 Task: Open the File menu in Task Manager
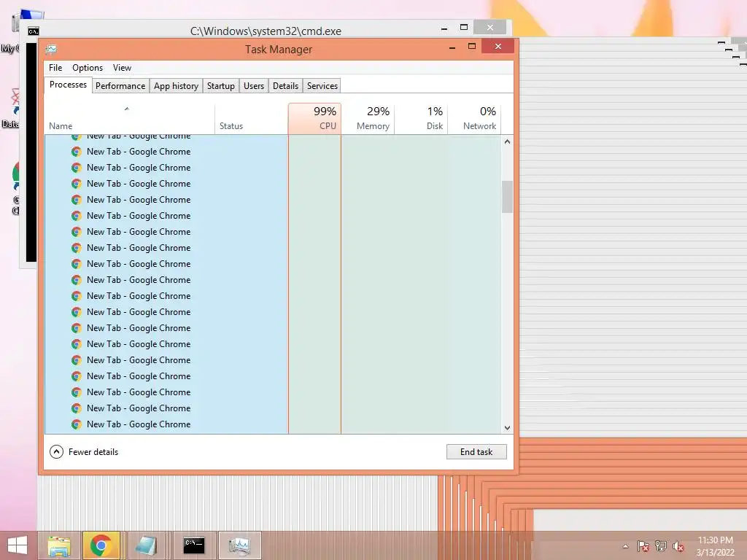pyautogui.click(x=55, y=68)
